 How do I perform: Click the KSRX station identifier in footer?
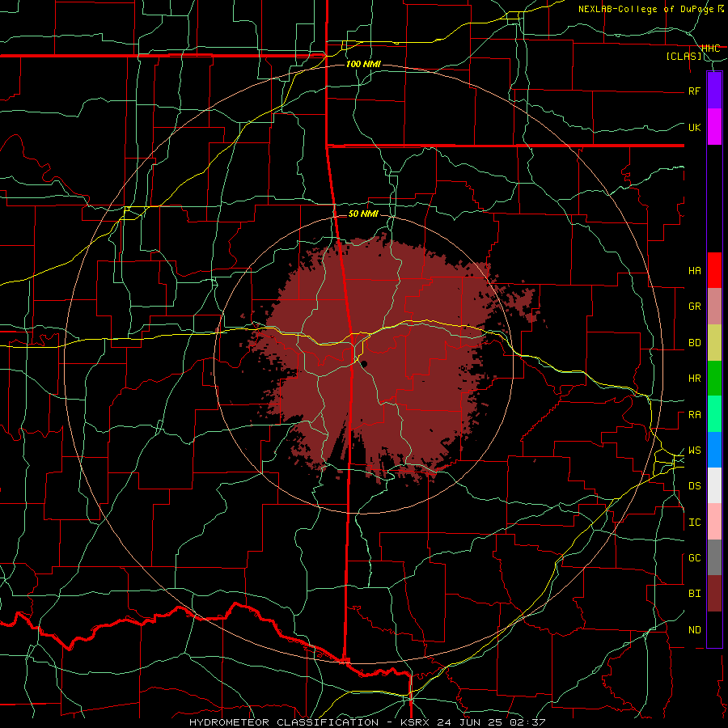point(413,722)
